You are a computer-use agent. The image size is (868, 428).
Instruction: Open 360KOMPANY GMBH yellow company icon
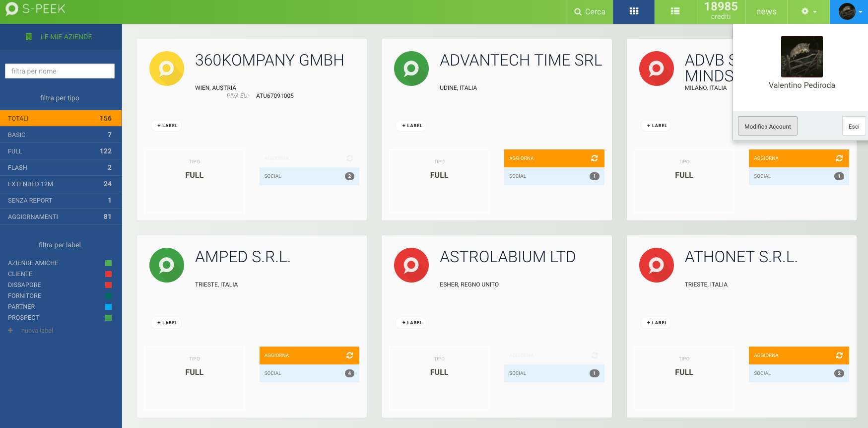pyautogui.click(x=167, y=69)
